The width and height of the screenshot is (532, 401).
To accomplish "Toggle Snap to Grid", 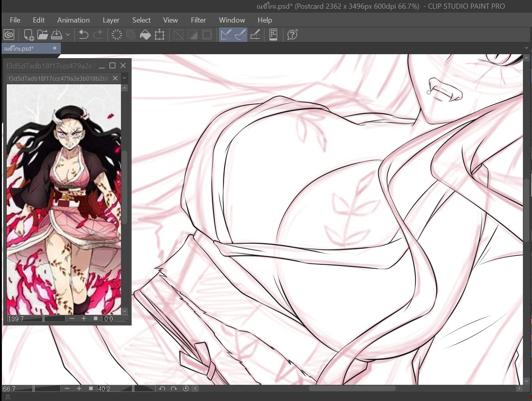I will [x=255, y=35].
